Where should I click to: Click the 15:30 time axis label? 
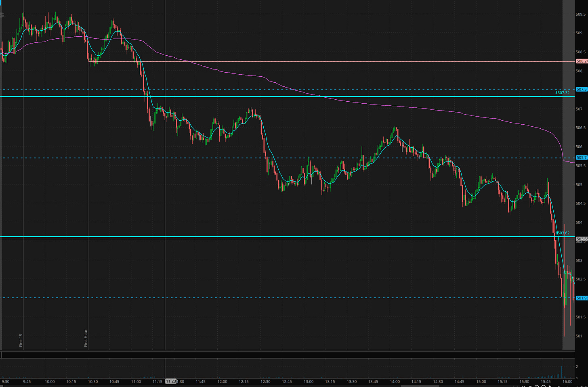point(524,382)
